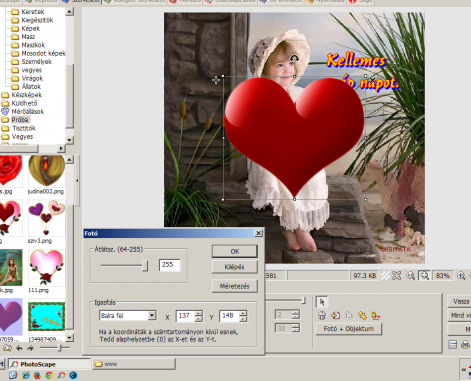
Task: Click thumbnail list scroll-down arrow
Action: point(69,338)
